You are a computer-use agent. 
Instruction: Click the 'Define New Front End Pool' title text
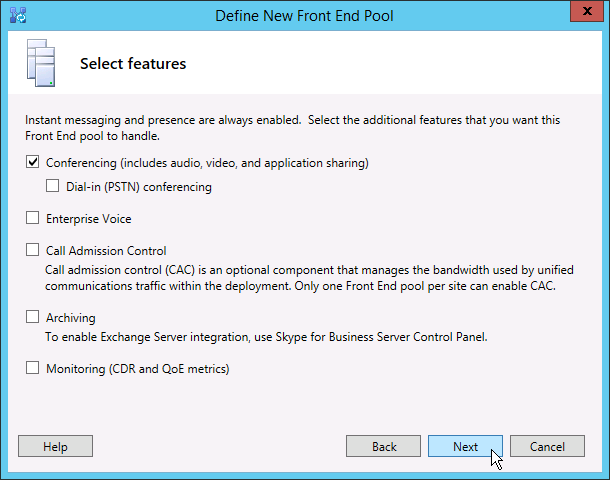(x=304, y=16)
